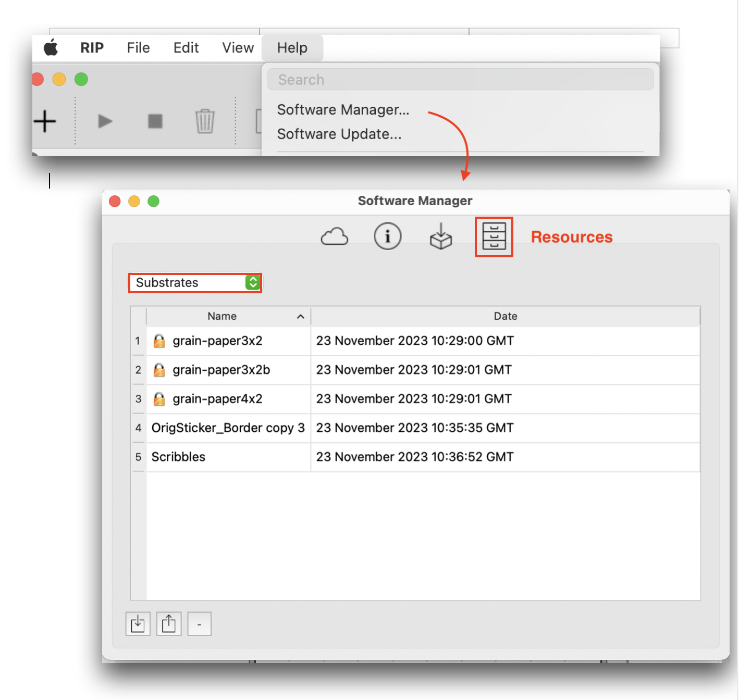Click row number 5 in table
Image resolution: width=739 pixels, height=700 pixels.
pyautogui.click(x=138, y=457)
